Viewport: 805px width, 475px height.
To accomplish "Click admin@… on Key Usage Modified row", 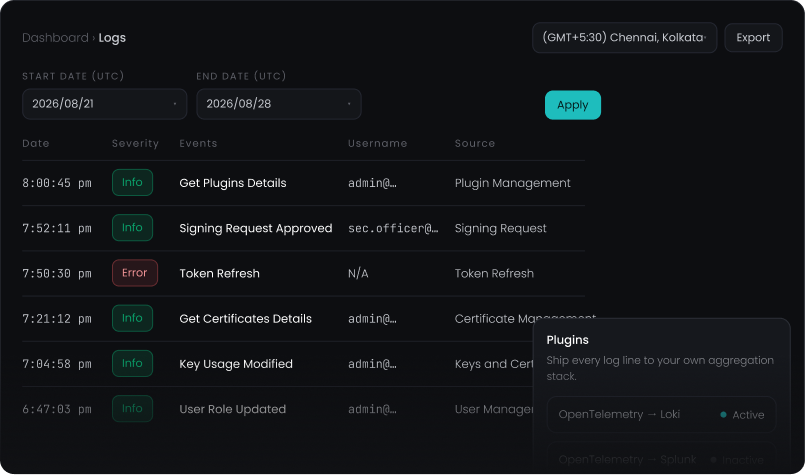I will point(372,364).
